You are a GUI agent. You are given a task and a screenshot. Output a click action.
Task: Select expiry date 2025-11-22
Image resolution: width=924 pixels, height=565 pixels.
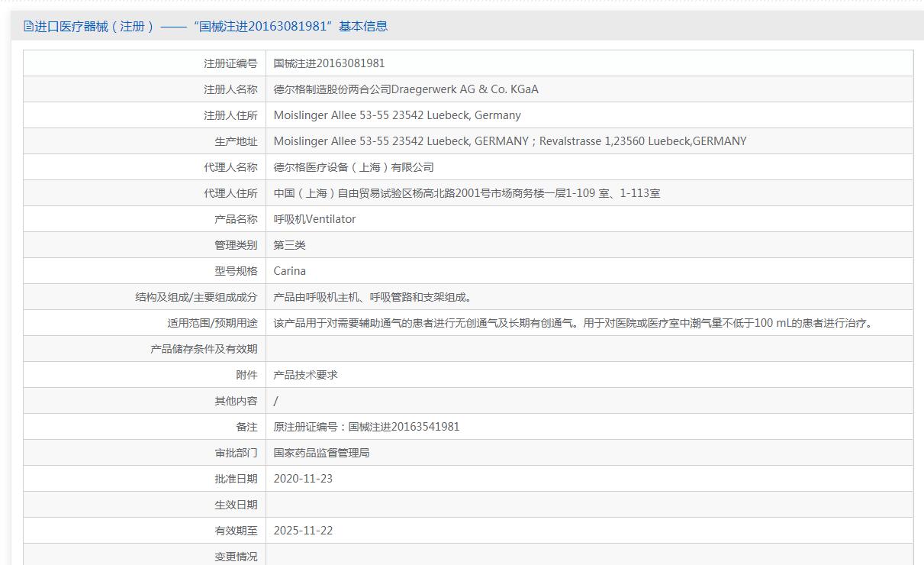pyautogui.click(x=303, y=531)
